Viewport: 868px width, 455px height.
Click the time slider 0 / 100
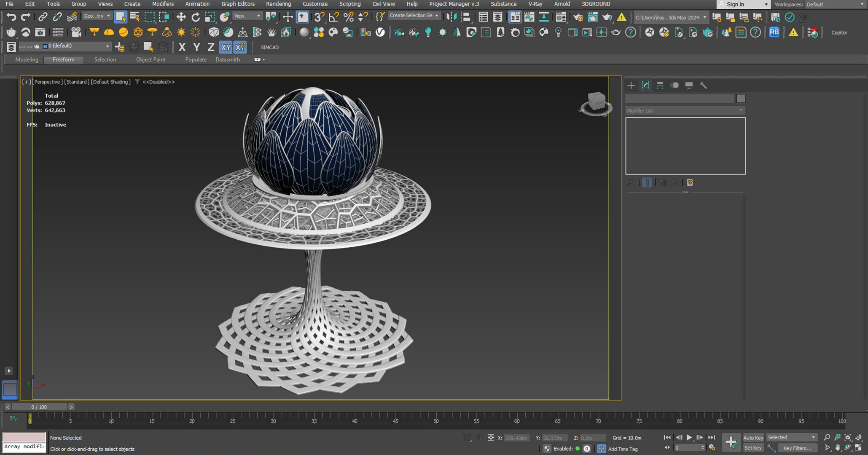pos(39,407)
